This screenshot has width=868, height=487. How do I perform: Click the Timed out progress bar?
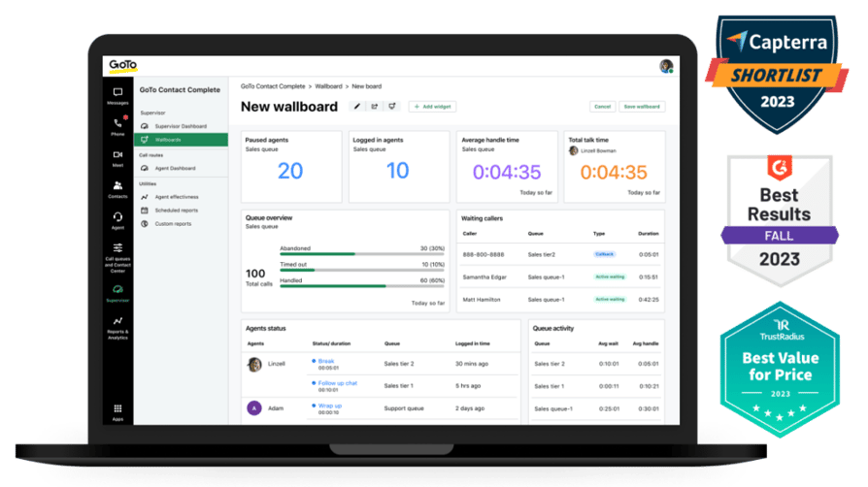pos(362,270)
